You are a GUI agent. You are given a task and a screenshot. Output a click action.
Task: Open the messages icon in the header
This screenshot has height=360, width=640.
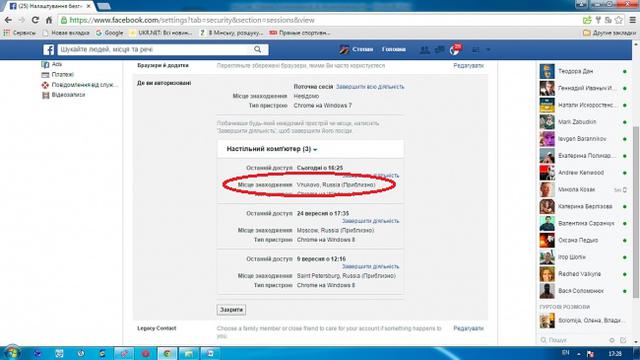click(440, 50)
